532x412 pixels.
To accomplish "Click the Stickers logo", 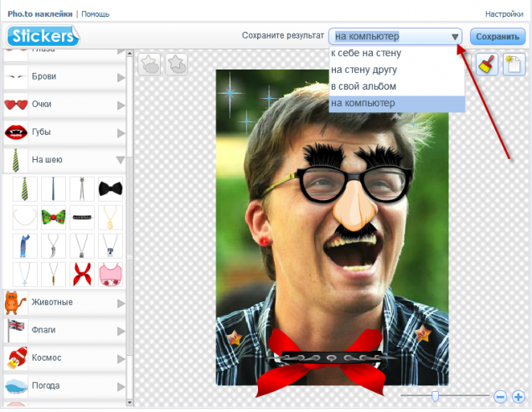I will point(43,36).
